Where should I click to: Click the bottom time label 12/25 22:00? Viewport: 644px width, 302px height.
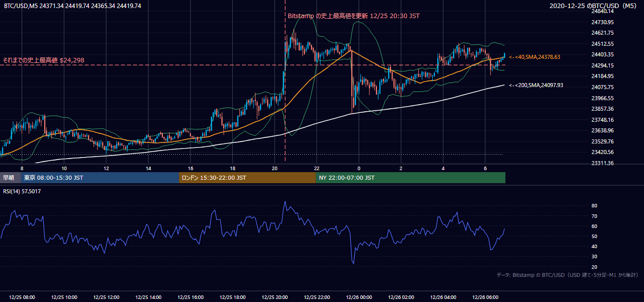click(316, 297)
